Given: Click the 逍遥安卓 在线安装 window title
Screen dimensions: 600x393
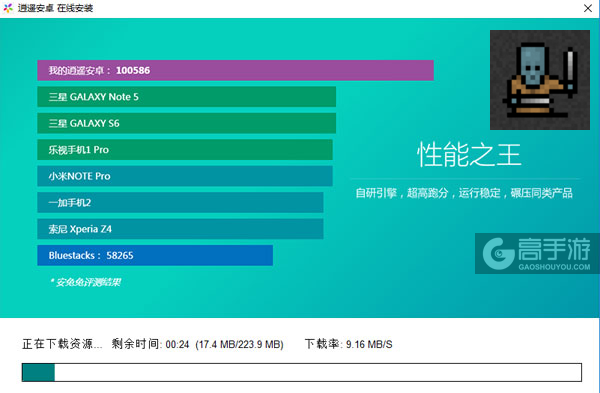Looking at the screenshot, I should click(55, 8).
